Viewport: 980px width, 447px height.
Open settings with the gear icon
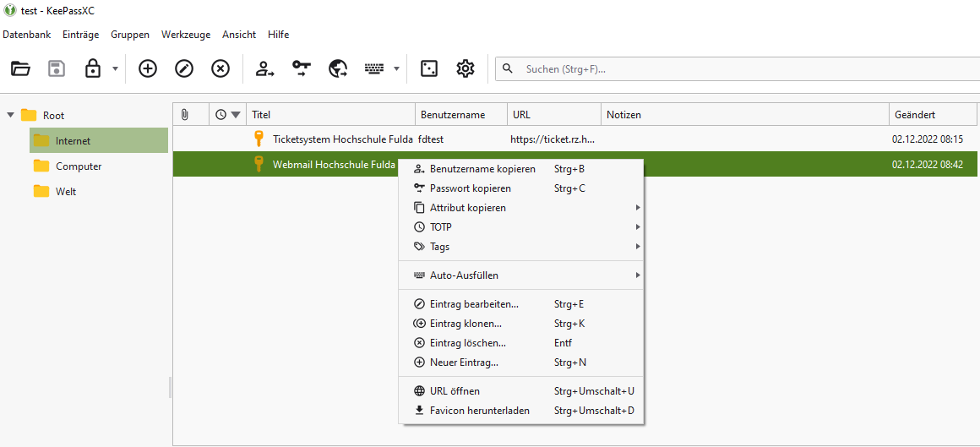(x=465, y=69)
